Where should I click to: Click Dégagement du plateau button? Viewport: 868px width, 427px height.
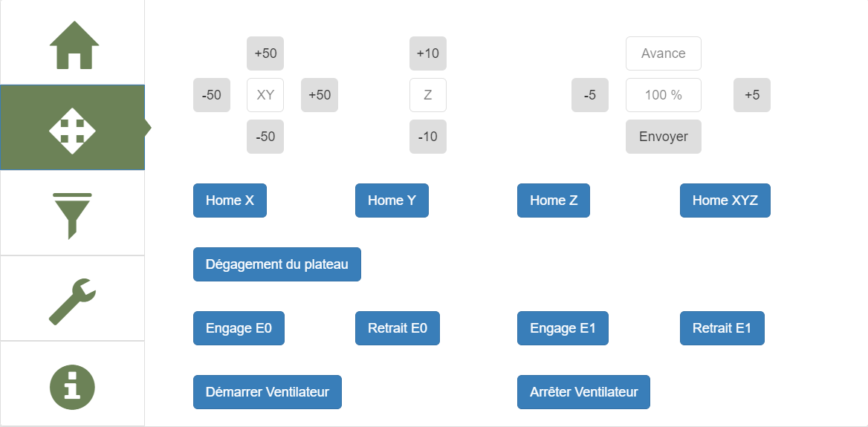(276, 264)
